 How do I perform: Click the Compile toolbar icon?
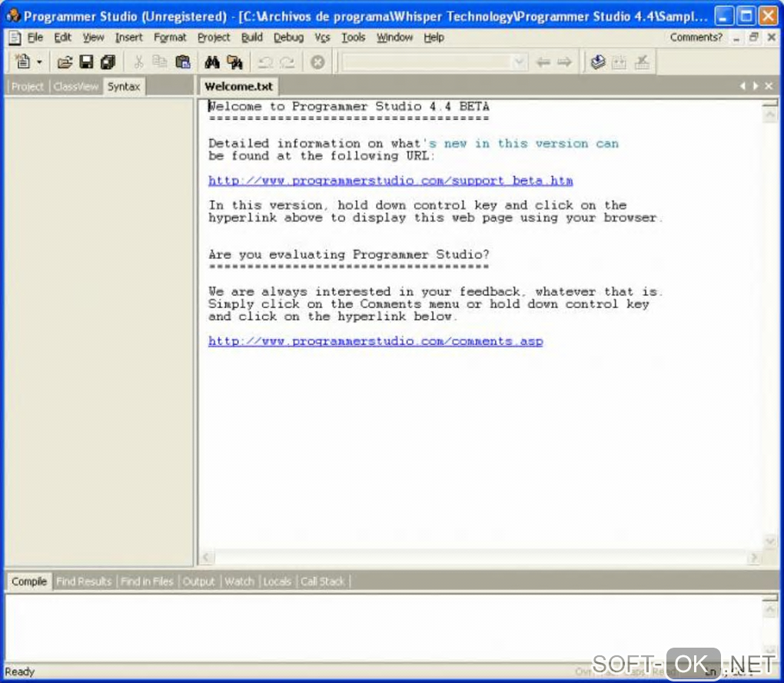pos(598,62)
